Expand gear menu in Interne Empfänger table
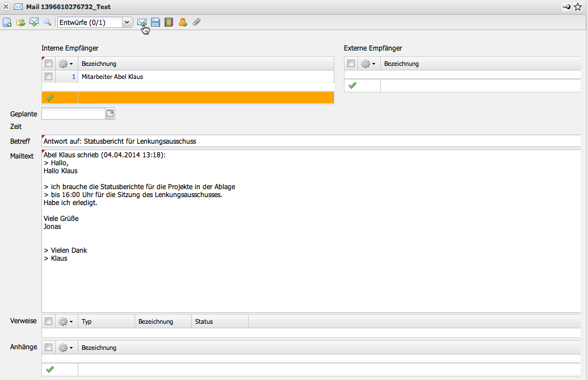Viewport: 588px width, 380px height. [66, 64]
